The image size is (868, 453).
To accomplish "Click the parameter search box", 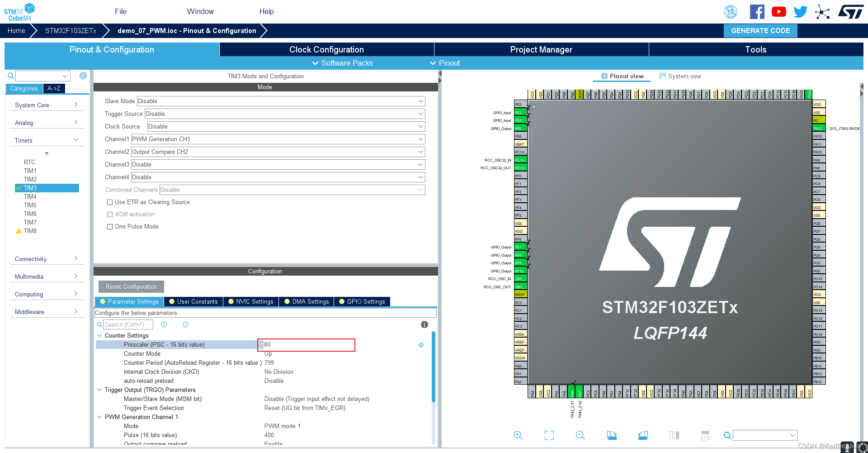I will pos(128,324).
